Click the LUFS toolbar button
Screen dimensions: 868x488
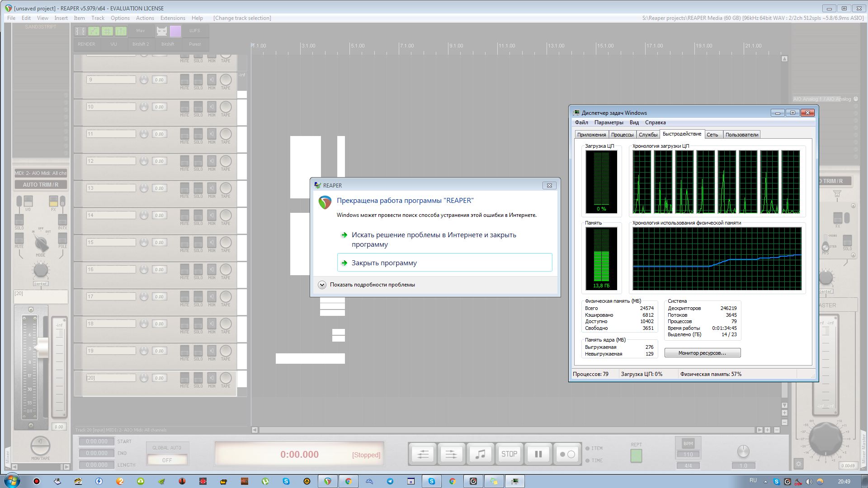[195, 31]
